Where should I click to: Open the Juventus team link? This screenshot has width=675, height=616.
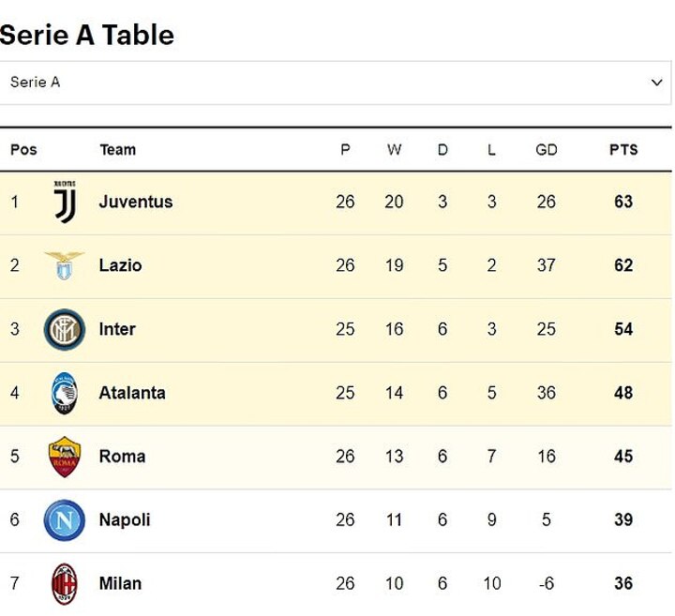(136, 202)
